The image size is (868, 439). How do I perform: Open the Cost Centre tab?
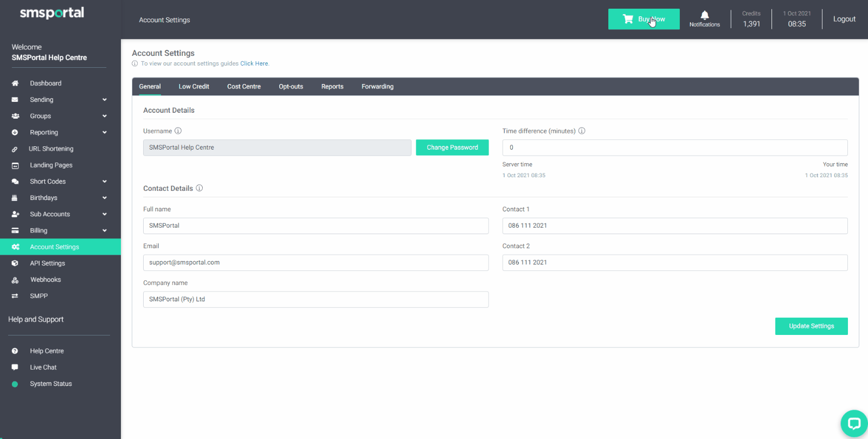pos(244,87)
